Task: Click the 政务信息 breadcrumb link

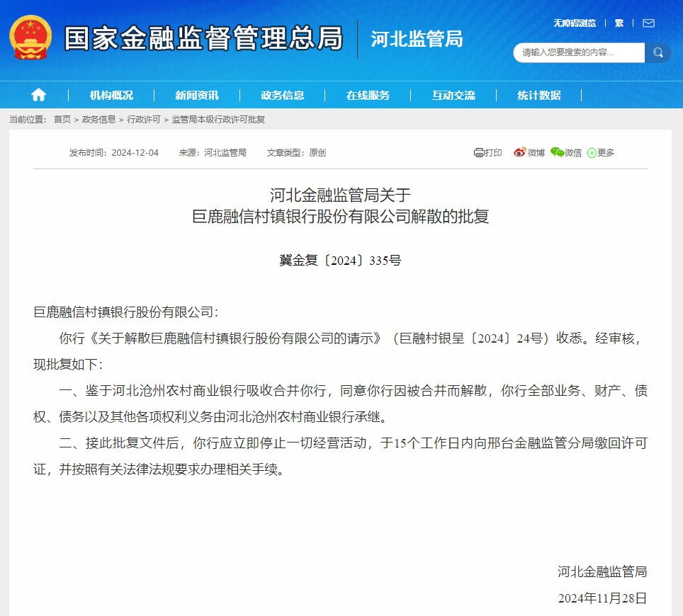Action: coord(99,119)
